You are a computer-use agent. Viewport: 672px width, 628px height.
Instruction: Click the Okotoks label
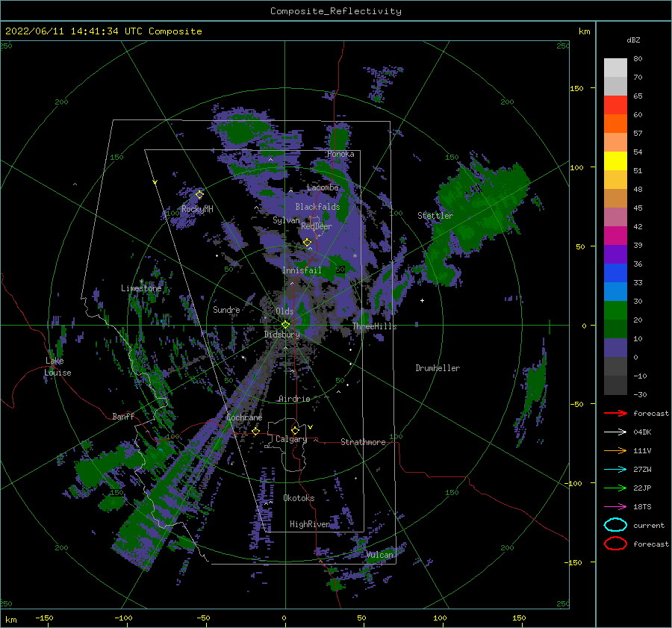(299, 498)
